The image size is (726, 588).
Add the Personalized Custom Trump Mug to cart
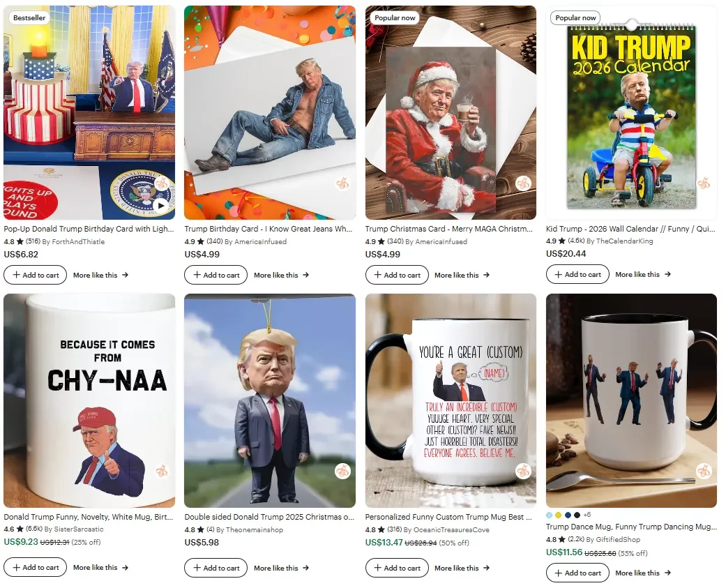coord(397,568)
